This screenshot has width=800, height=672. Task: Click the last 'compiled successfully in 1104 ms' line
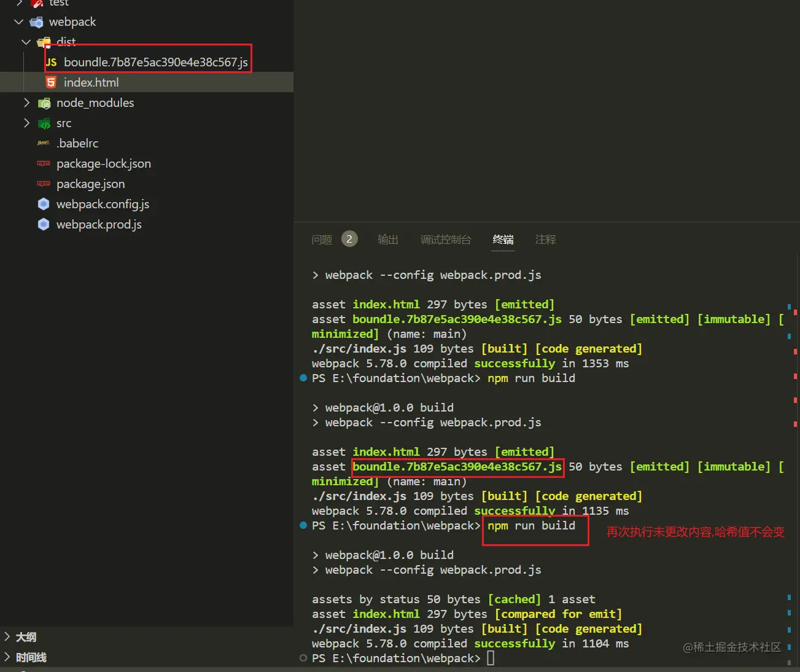(470, 644)
